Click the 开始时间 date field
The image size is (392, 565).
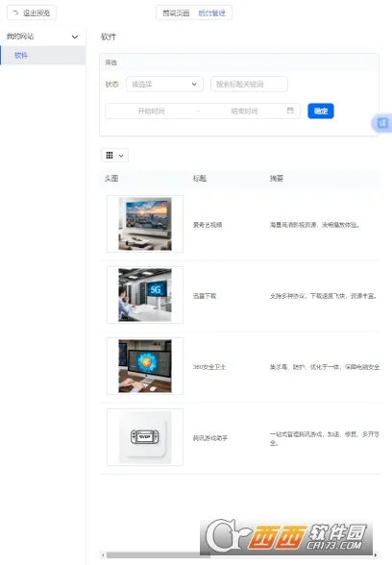point(151,111)
